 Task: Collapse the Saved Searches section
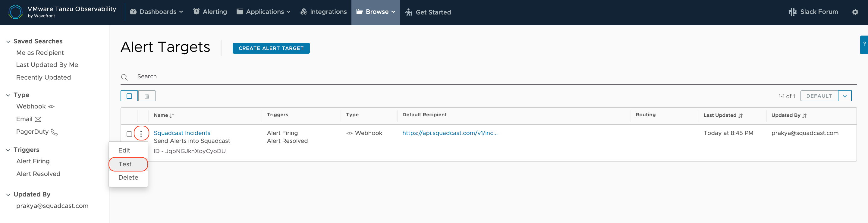click(8, 42)
